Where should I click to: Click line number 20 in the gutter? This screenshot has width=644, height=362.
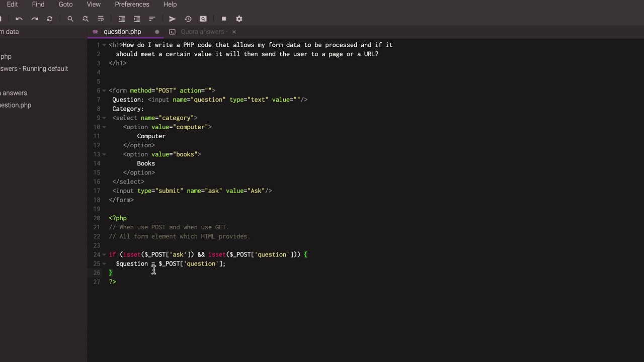[97, 218]
